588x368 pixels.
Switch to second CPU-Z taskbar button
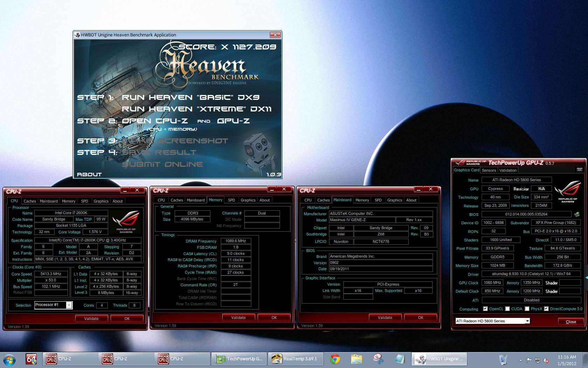coord(126,359)
